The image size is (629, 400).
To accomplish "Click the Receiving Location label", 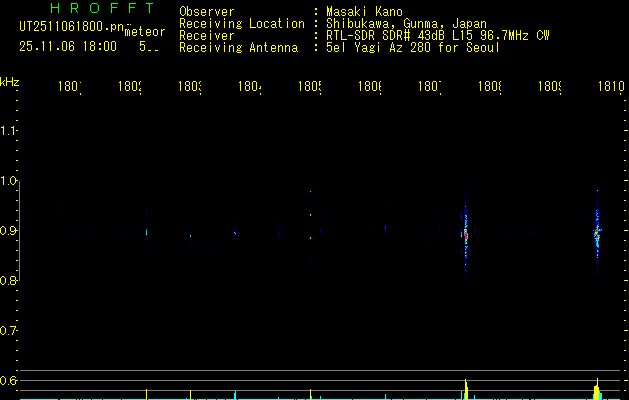I will pos(242,24).
